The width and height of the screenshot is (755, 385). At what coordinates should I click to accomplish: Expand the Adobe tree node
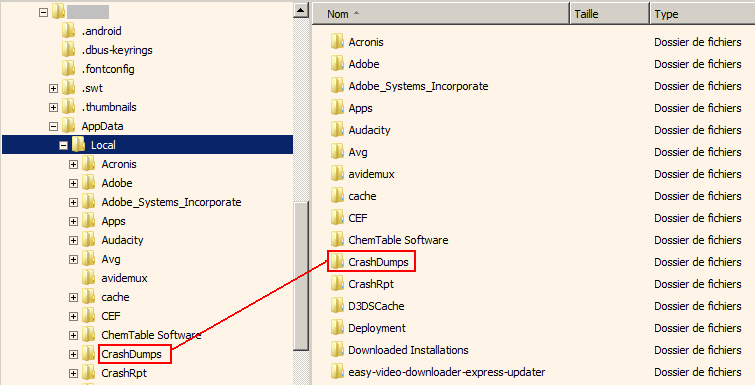(x=73, y=183)
